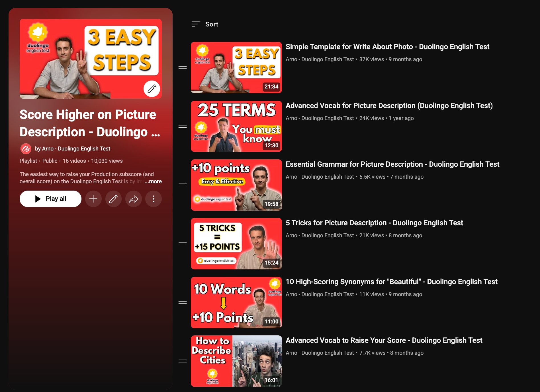Click the 10 Words 11:00 thumbnail
Screen dimensions: 540x392
[x=236, y=302]
